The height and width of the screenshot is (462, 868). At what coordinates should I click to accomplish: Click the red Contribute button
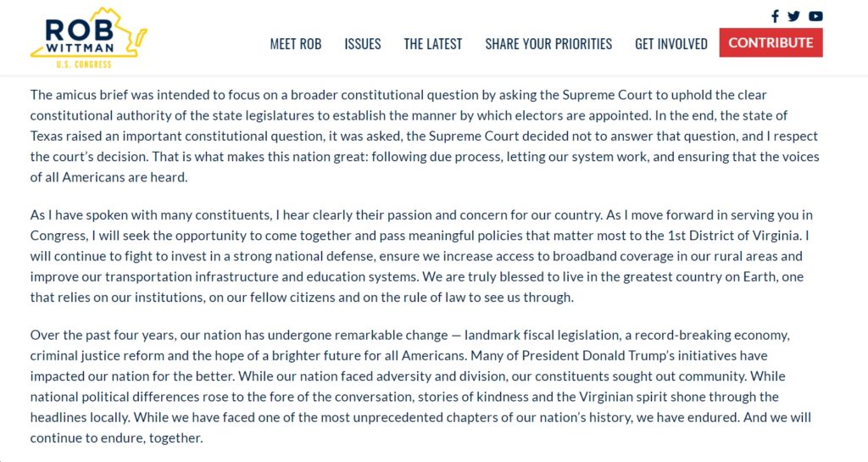tap(771, 42)
